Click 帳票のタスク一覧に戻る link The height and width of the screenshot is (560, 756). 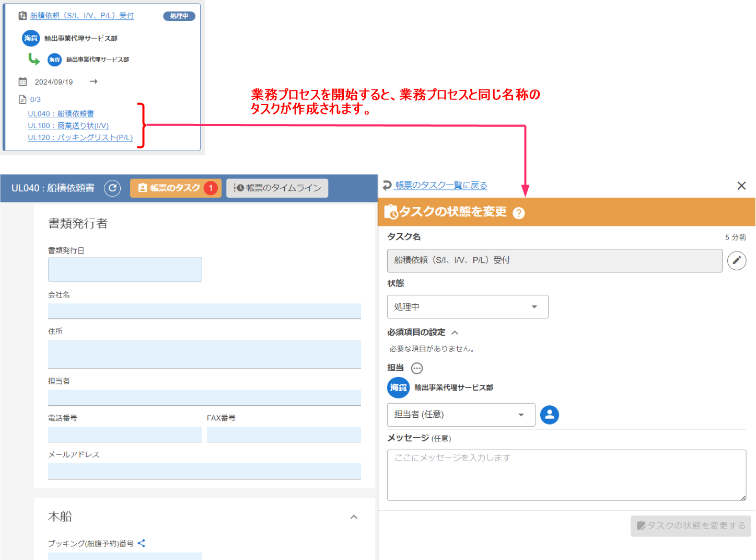pos(440,185)
